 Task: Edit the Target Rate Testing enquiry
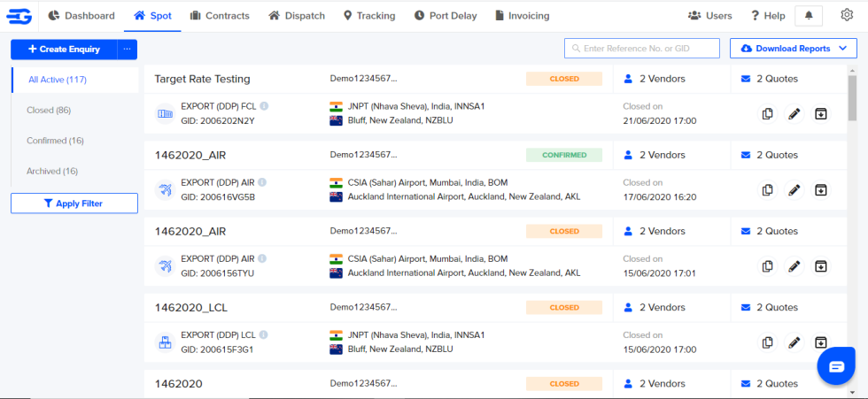coord(794,114)
